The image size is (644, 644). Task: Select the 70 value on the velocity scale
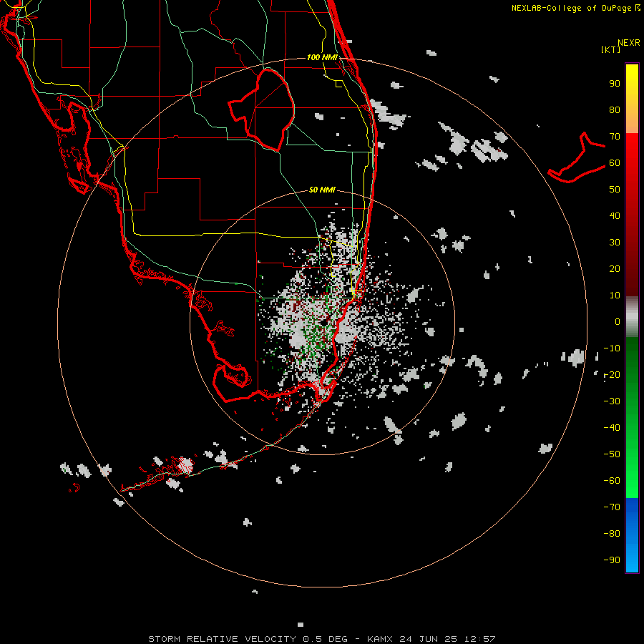coord(615,137)
